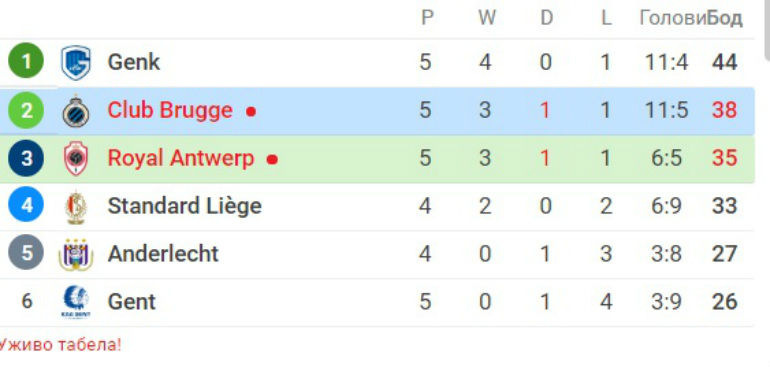This screenshot has width=770, height=367.
Task: Click the Genk club crest
Action: pyautogui.click(x=76, y=62)
